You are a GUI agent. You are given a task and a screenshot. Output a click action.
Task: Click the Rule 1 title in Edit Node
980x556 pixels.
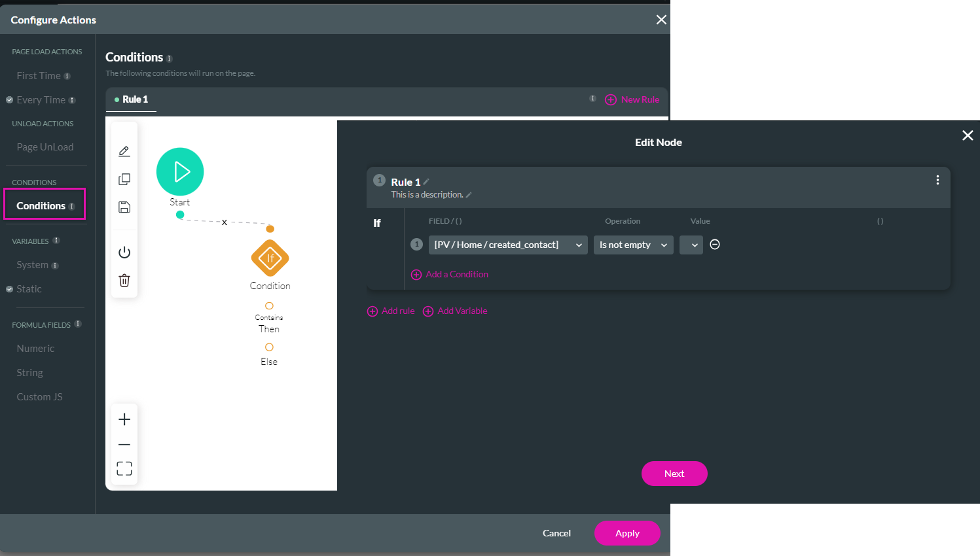click(x=406, y=182)
